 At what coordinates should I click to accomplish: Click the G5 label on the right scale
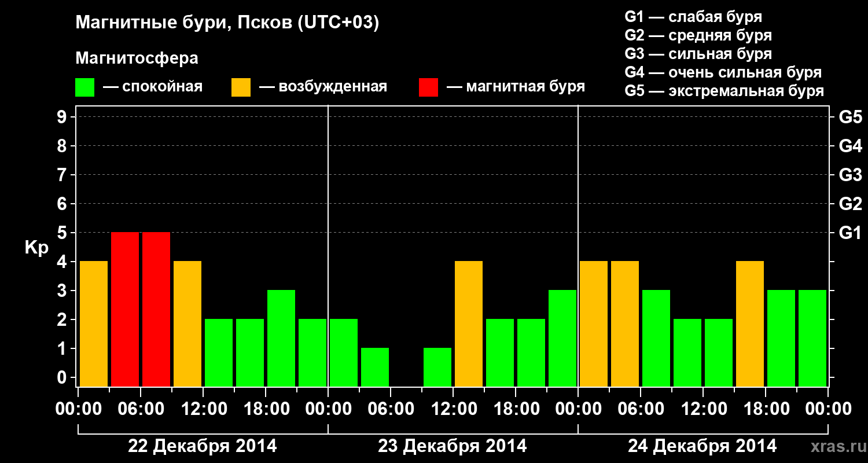pos(851,117)
